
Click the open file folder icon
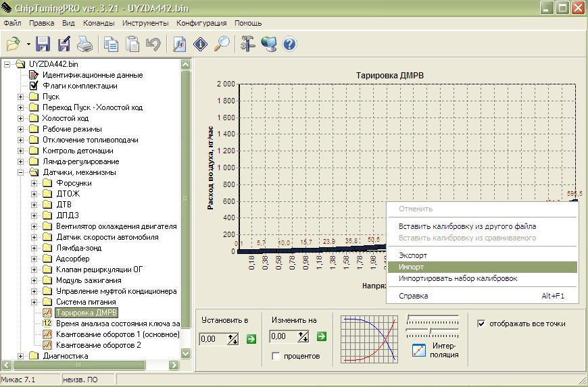pos(12,45)
